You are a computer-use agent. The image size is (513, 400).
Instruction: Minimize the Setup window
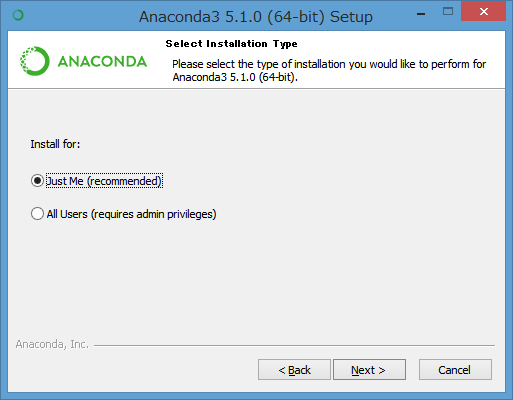[421, 13]
